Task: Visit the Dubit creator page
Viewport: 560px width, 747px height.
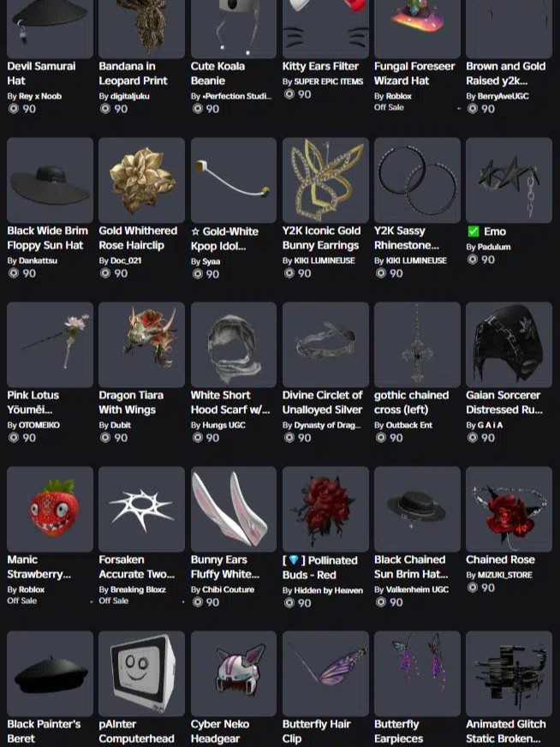Action: (x=121, y=425)
